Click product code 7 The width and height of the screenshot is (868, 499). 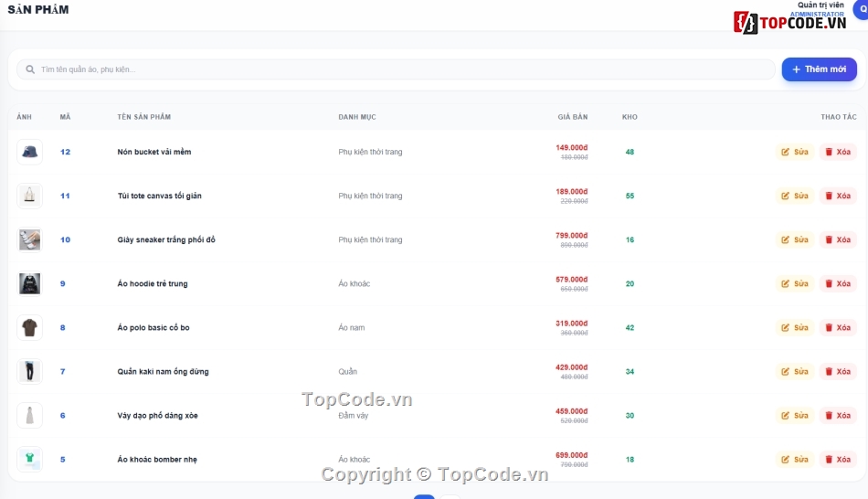click(x=62, y=372)
